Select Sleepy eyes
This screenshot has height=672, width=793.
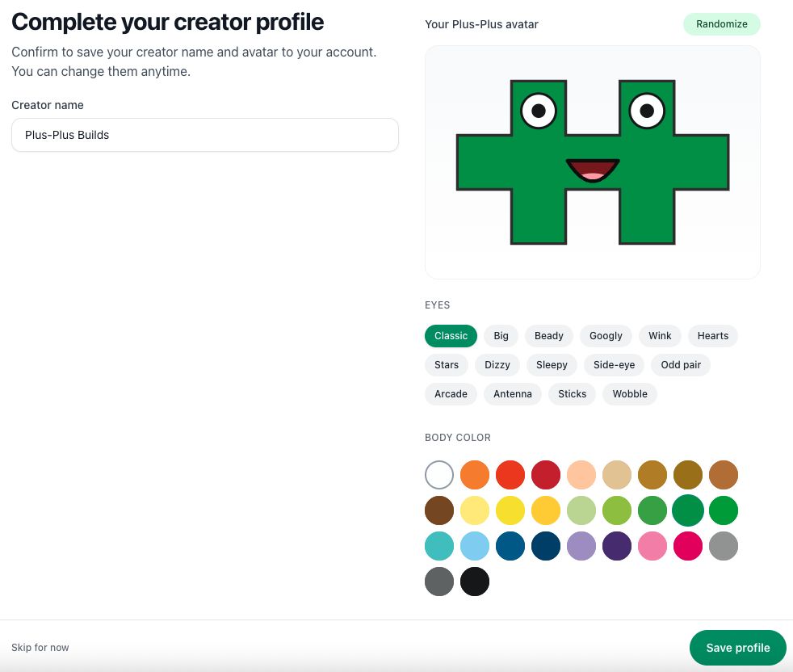pos(552,365)
